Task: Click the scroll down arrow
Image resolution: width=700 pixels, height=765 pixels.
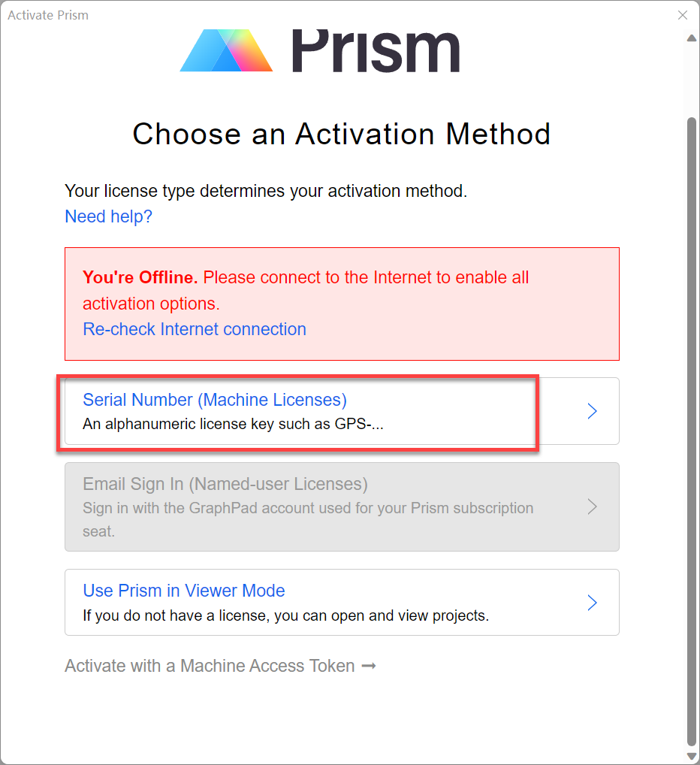Action: (692, 755)
